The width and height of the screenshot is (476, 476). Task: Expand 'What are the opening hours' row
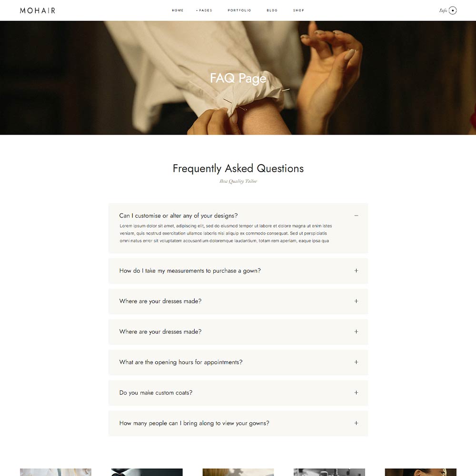(238, 362)
